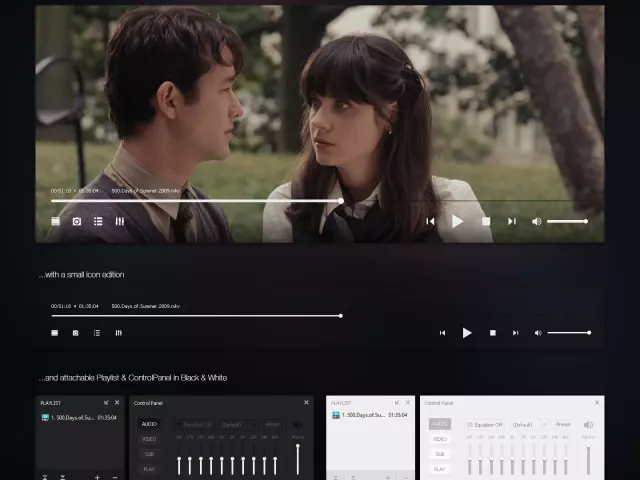Toggle the equalizer checkbox in the black panel
Image resolution: width=640 pixels, height=480 pixels.
tap(180, 424)
